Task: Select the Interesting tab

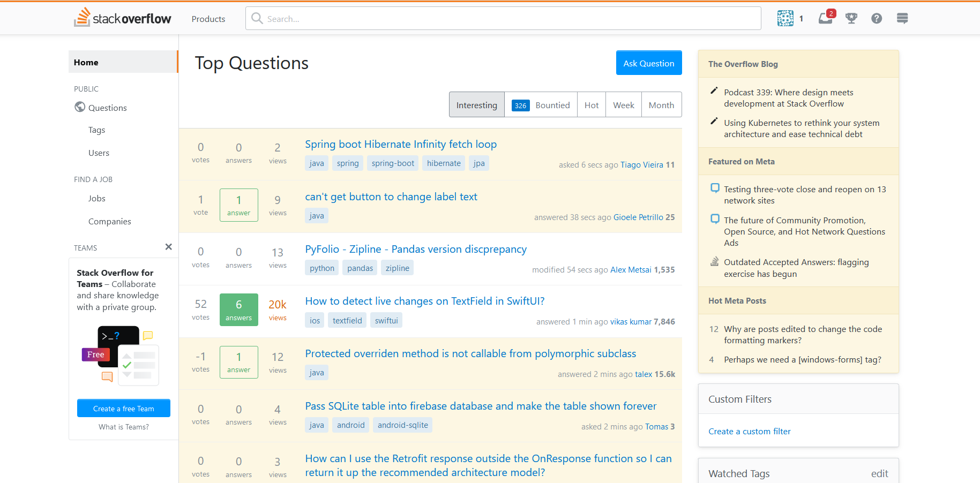Action: [477, 105]
